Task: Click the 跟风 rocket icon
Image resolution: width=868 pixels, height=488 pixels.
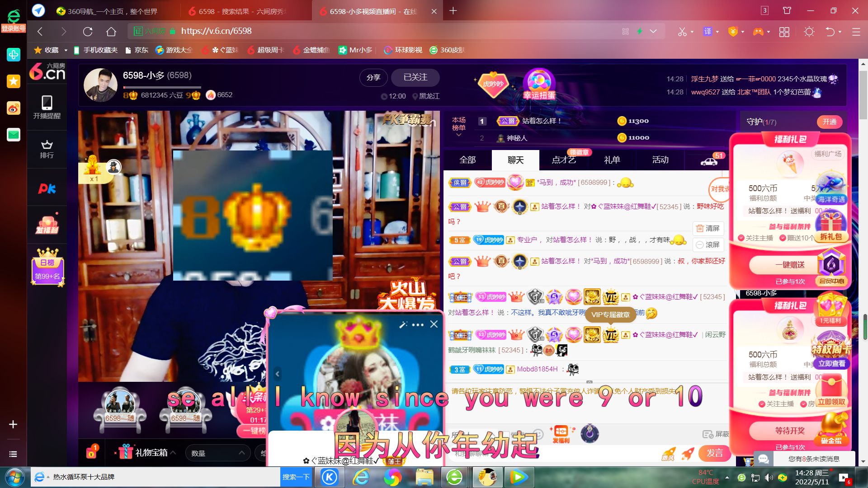Action: click(x=668, y=454)
